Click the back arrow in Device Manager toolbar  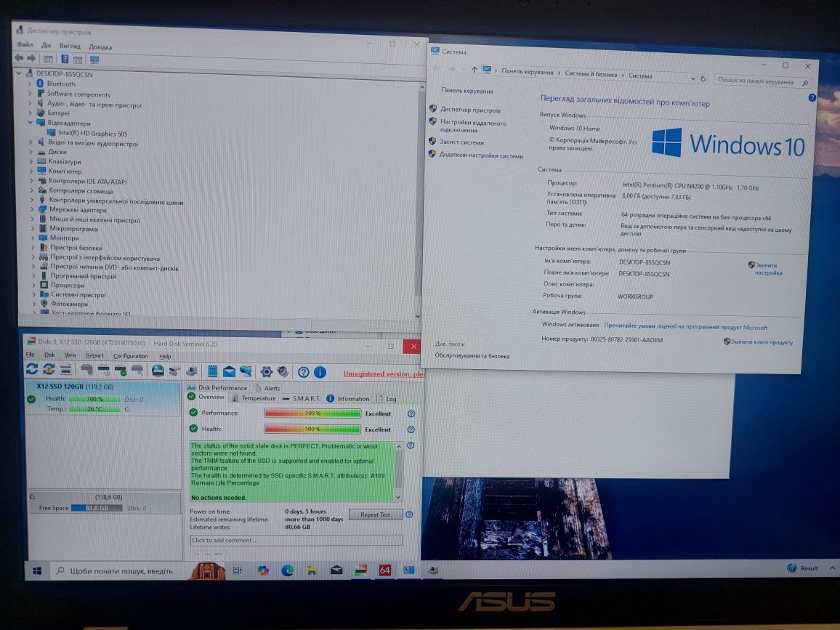pos(20,58)
